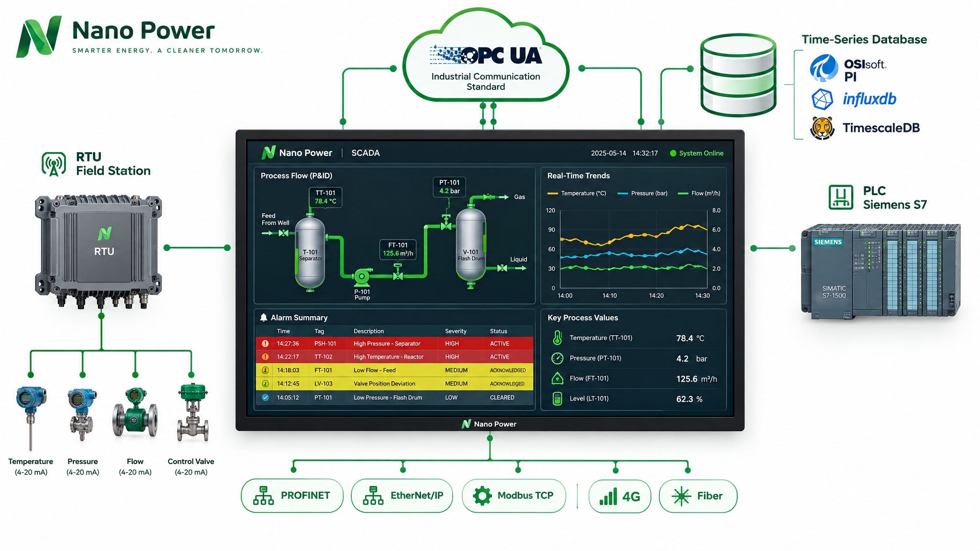Click the High Temperature - Reactor alarm description
The height and width of the screenshot is (551, 980).
coord(389,357)
